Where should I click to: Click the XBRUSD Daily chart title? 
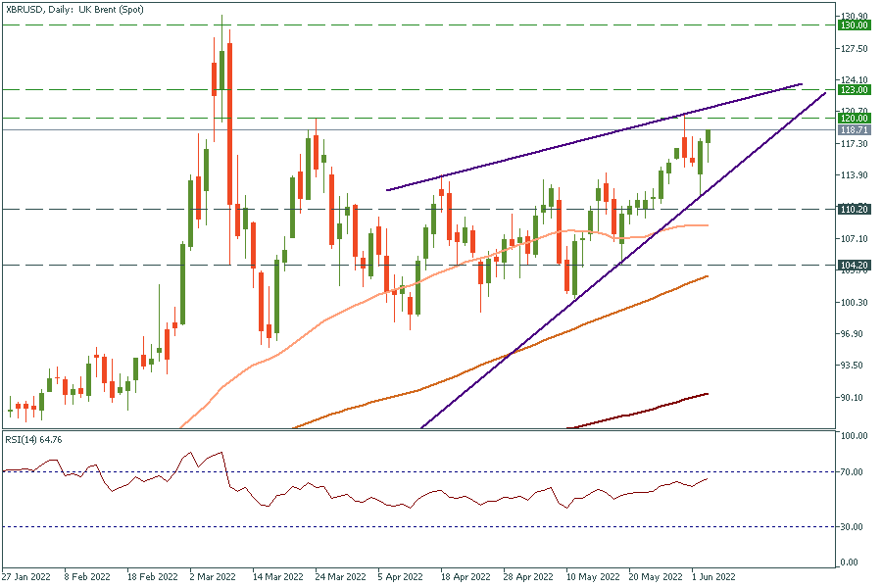point(67,9)
